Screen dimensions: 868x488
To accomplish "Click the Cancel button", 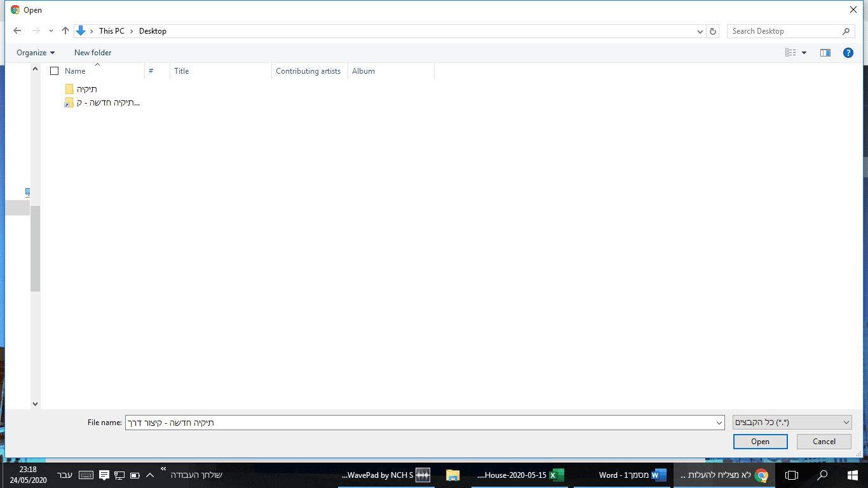I will pyautogui.click(x=824, y=442).
